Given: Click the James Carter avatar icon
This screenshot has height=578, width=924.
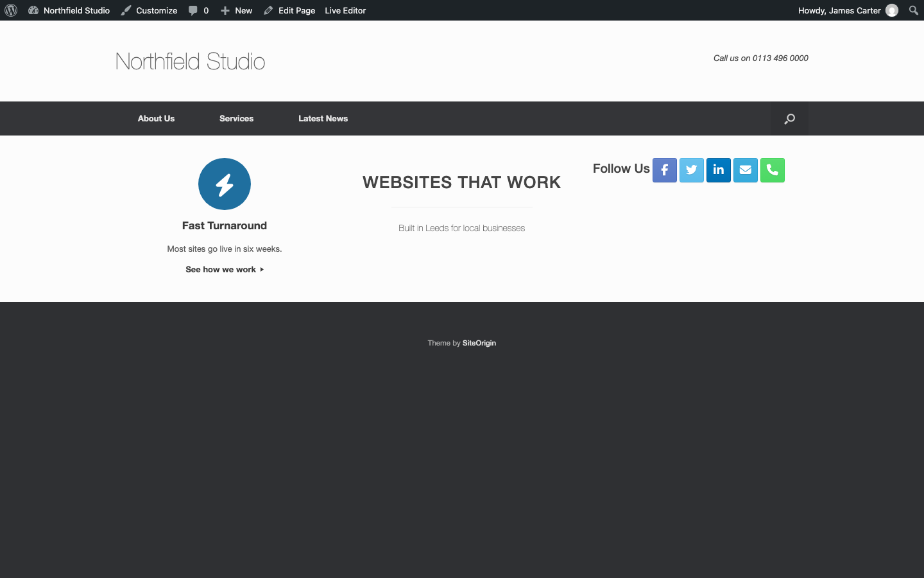Looking at the screenshot, I should tap(892, 10).
